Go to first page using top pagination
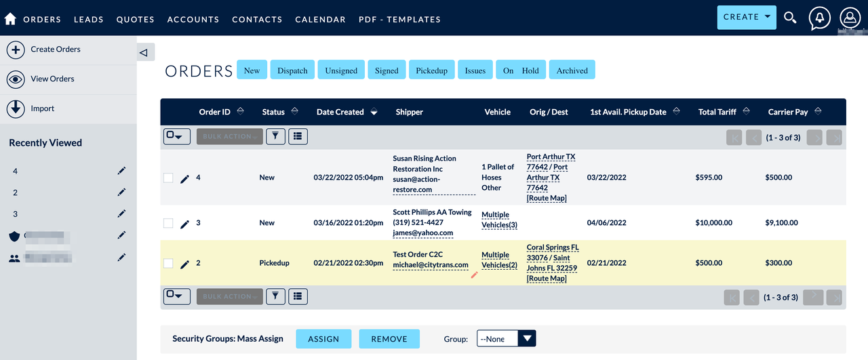The image size is (868, 360). point(734,138)
